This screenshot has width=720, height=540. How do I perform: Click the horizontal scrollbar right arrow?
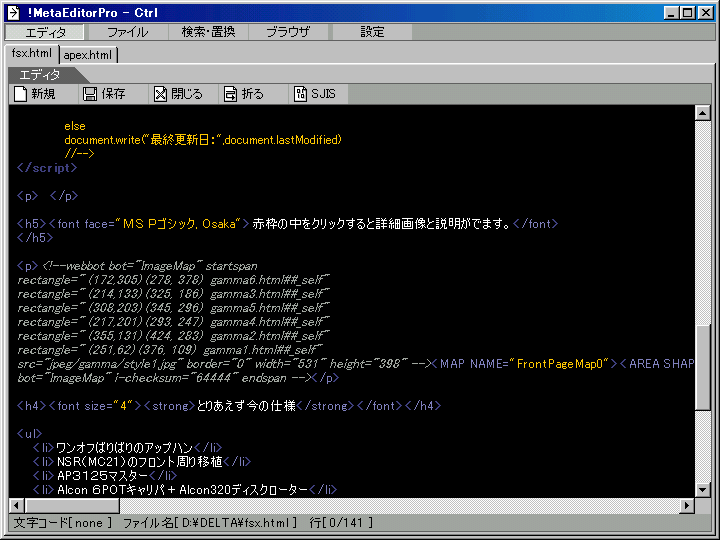pos(686,506)
